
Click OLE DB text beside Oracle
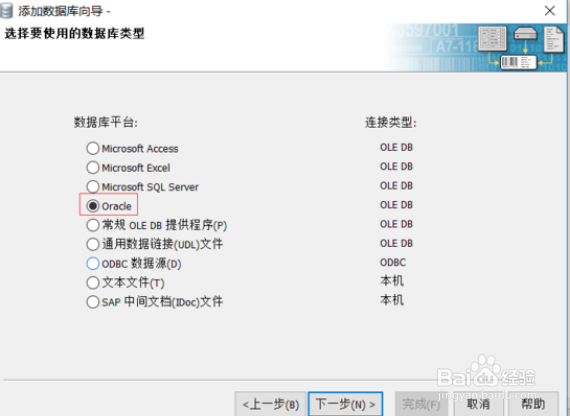pyautogui.click(x=396, y=205)
